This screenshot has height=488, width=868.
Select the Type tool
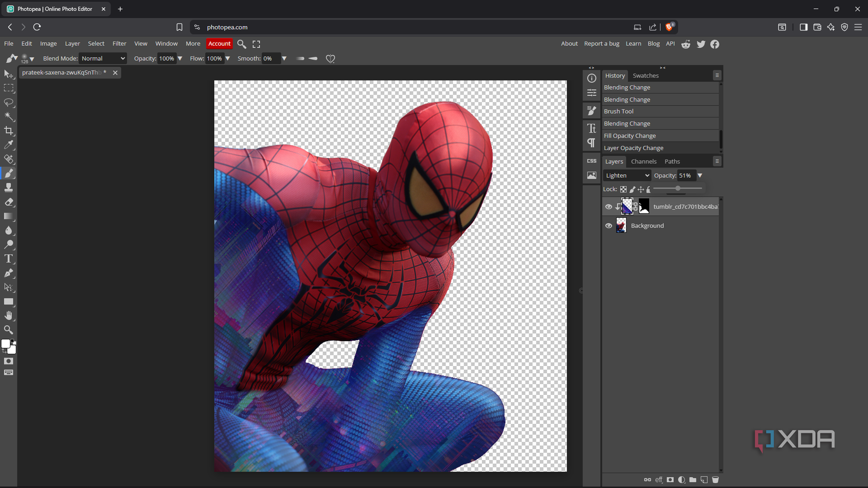(x=9, y=259)
